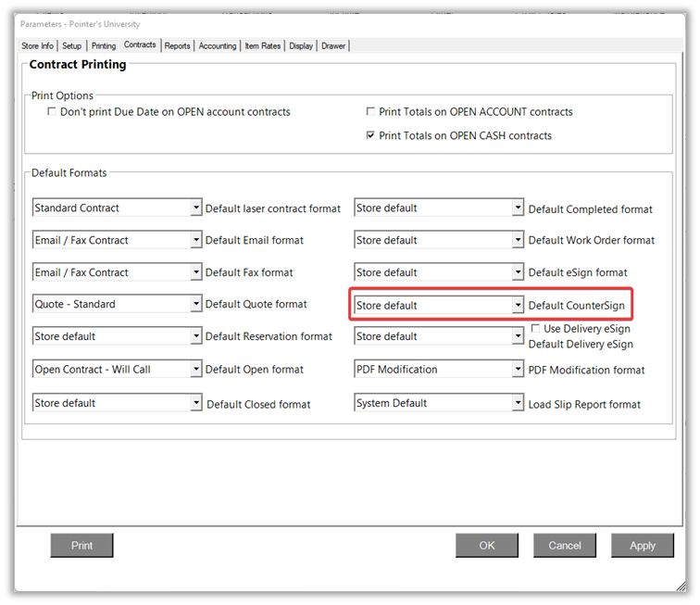Open the Default Completed format dropdown

(x=518, y=208)
